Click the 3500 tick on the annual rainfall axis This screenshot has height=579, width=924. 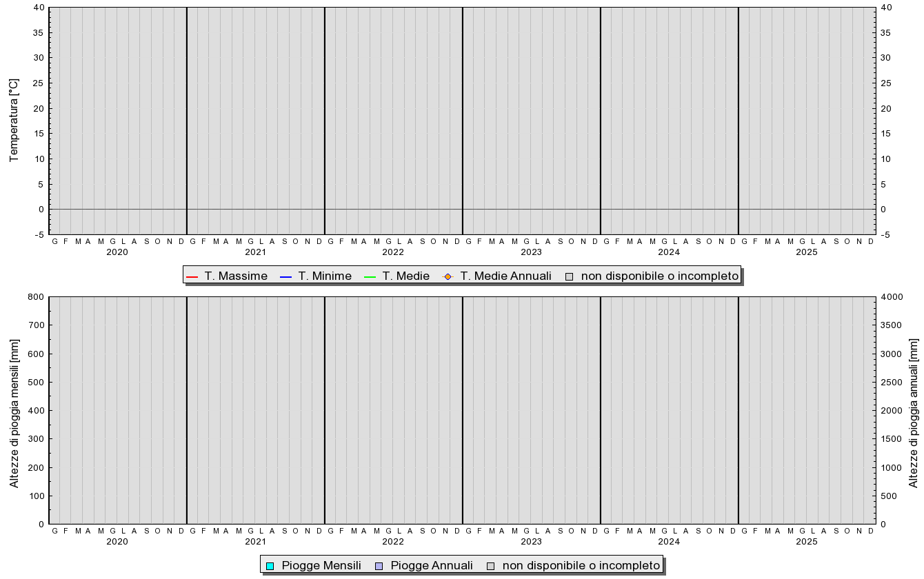click(892, 325)
